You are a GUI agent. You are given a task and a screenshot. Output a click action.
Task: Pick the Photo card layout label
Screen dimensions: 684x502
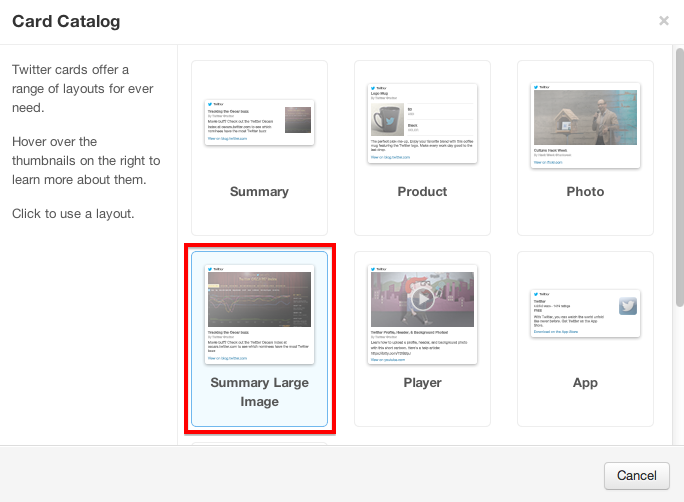(585, 192)
